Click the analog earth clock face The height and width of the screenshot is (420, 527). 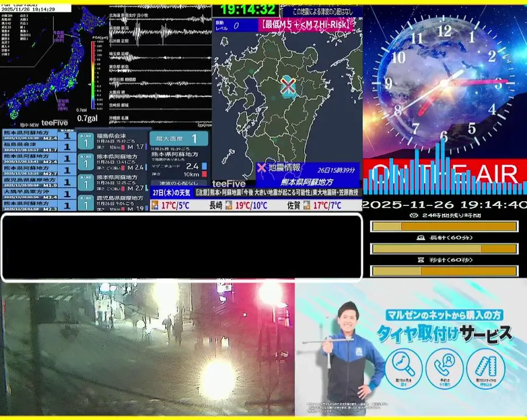tap(444, 82)
